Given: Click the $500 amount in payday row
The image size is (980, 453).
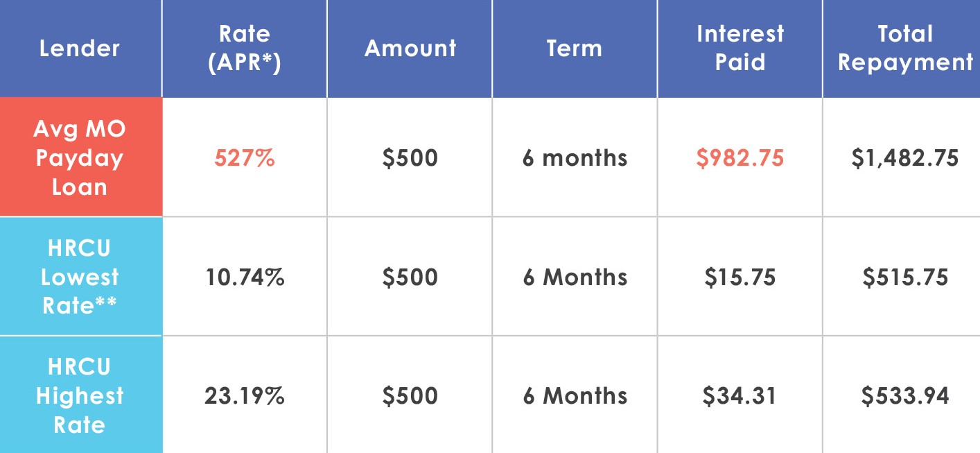Looking at the screenshot, I should (410, 158).
